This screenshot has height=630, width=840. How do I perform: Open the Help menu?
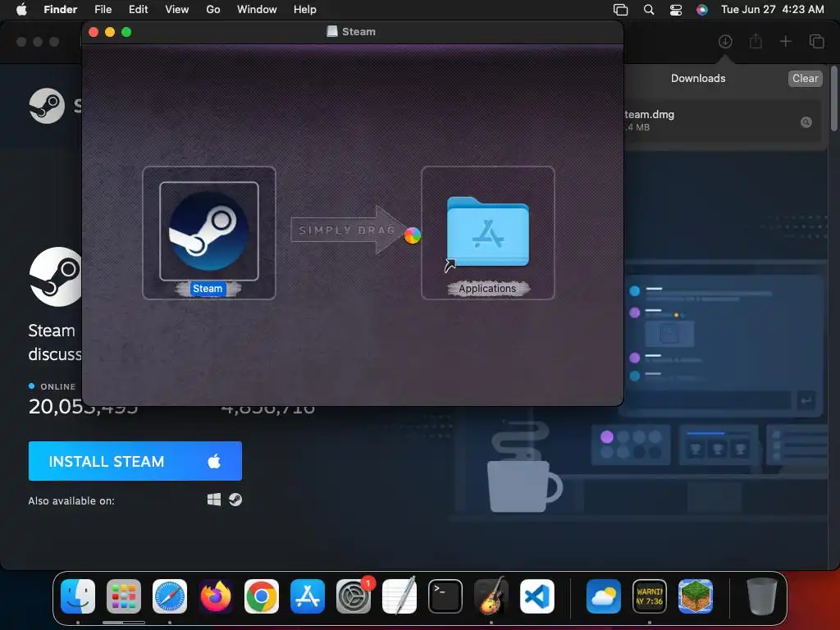[305, 9]
